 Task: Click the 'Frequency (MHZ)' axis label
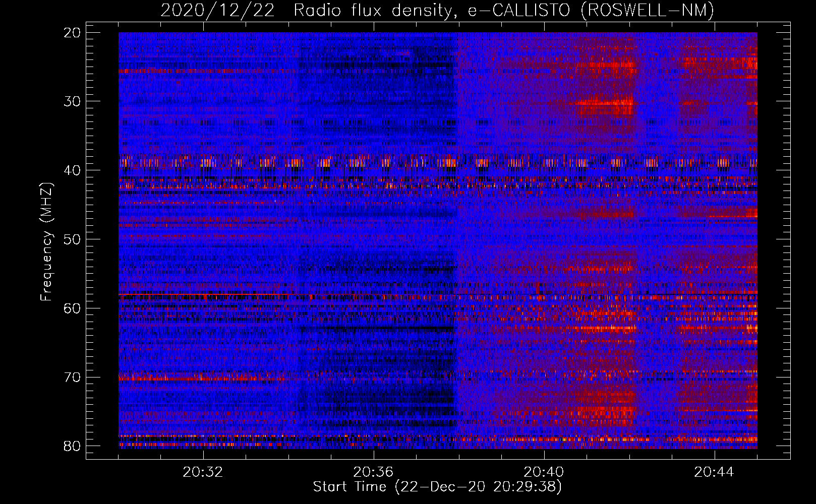pos(46,242)
